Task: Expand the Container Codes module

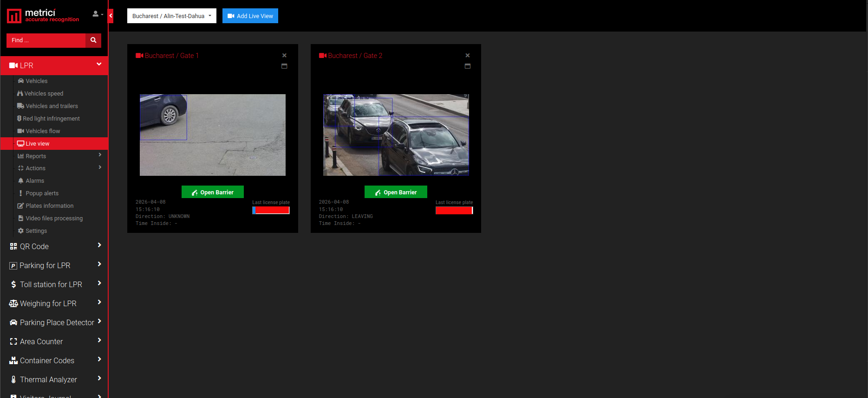Action: tap(54, 360)
